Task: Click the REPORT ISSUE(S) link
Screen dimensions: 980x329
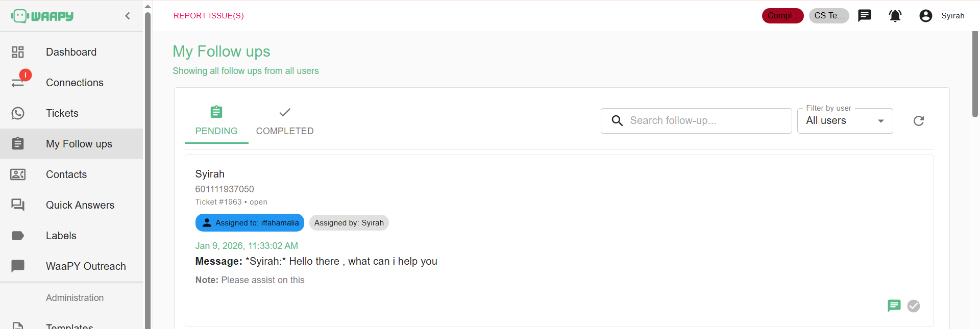Action: tap(209, 16)
